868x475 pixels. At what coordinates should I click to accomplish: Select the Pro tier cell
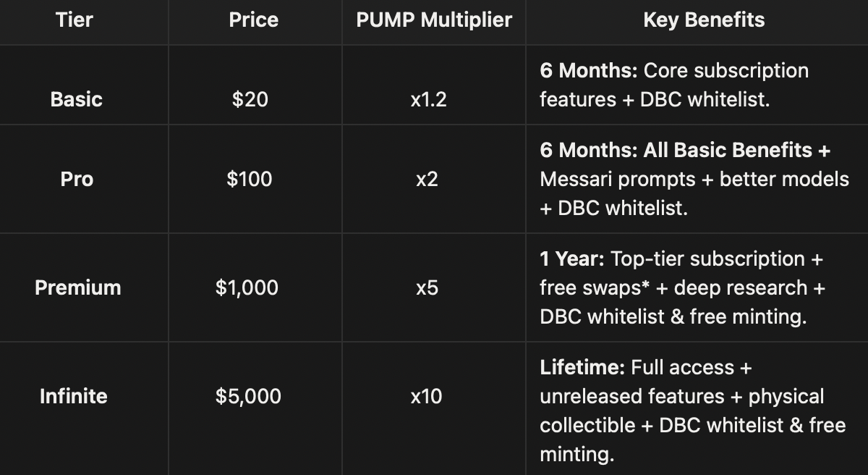tap(77, 179)
